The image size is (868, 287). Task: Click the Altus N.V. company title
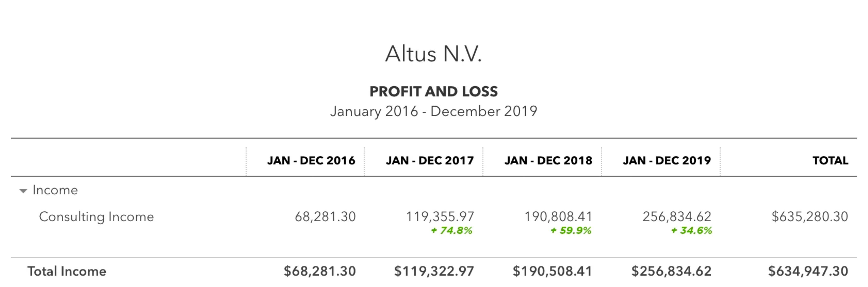(434, 54)
